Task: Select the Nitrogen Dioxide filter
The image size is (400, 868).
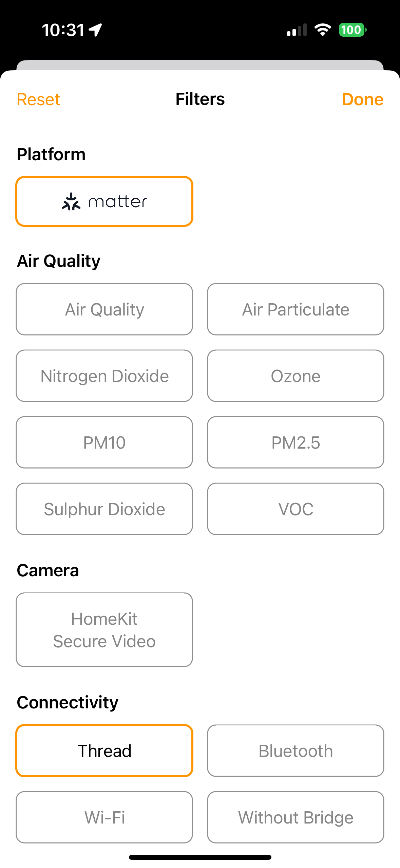Action: [x=104, y=376]
